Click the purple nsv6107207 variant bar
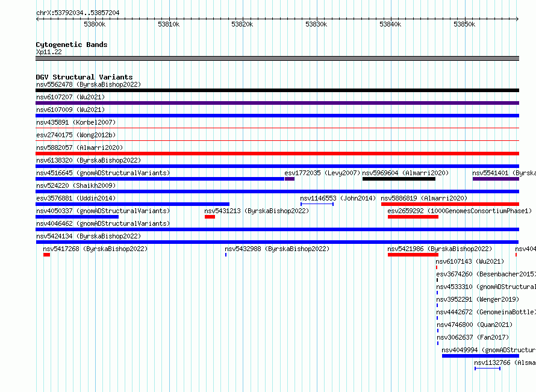 [x=277, y=103]
